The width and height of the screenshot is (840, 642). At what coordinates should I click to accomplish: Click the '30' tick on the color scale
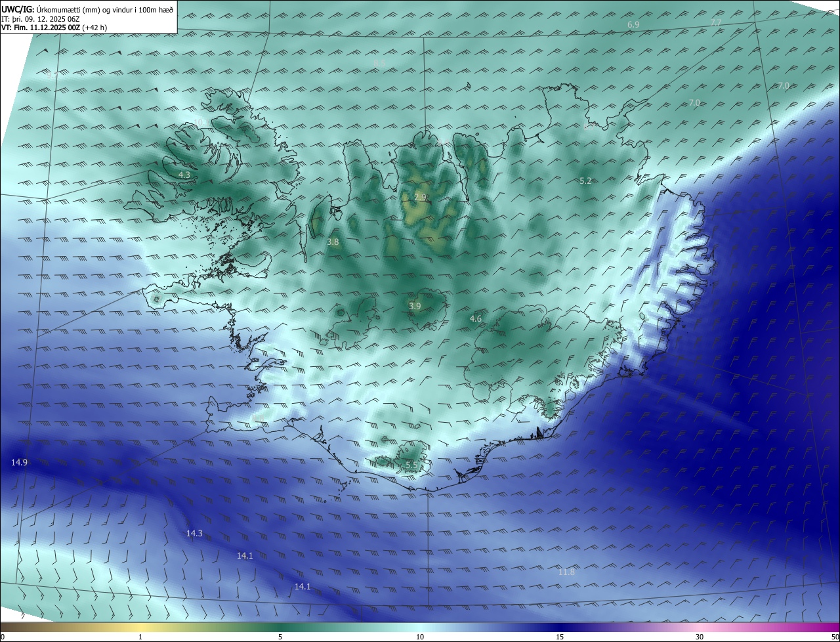pyautogui.click(x=700, y=637)
